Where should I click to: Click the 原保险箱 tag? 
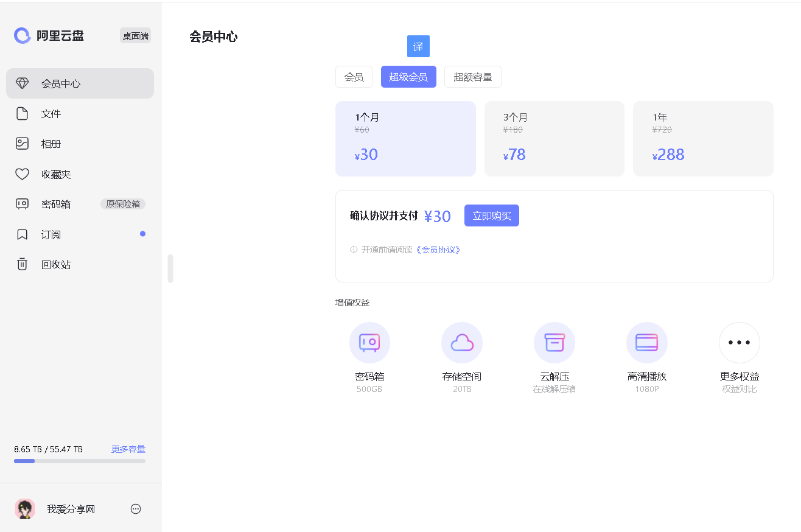pos(123,204)
